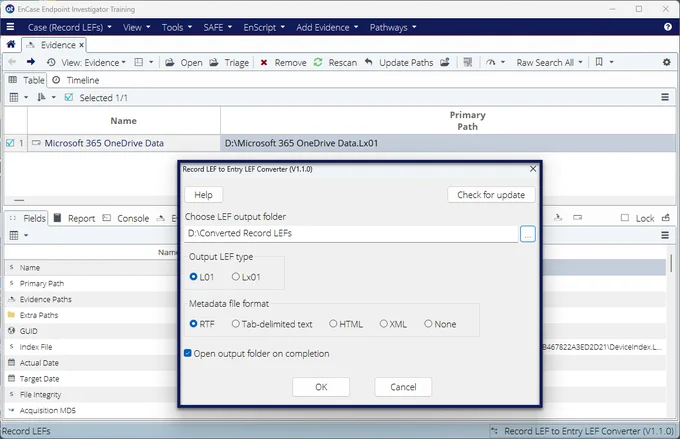Image resolution: width=680 pixels, height=439 pixels.
Task: Go forward using the right arrow
Action: (x=30, y=62)
